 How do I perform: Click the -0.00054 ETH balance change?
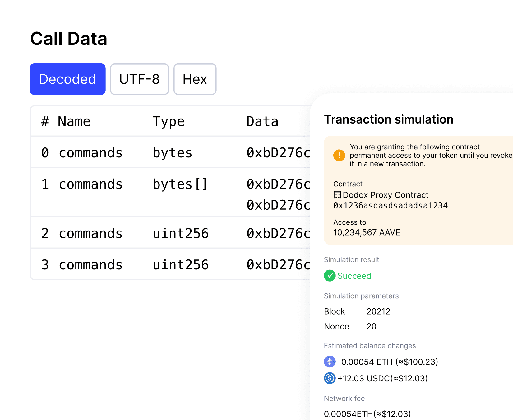(x=388, y=362)
